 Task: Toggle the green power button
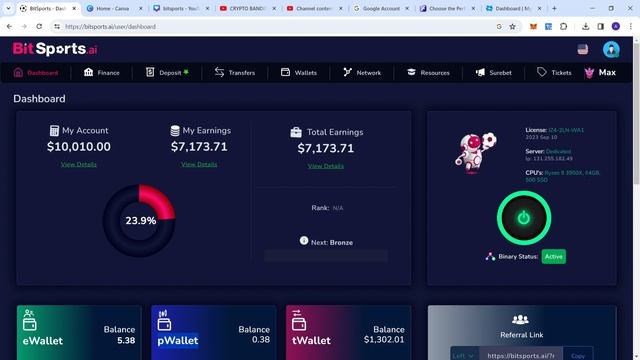point(524,218)
